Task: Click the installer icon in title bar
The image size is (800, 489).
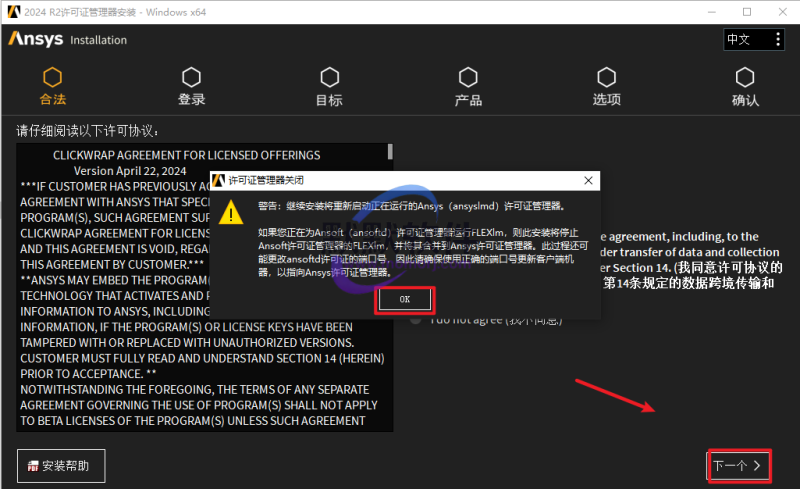Action: [x=12, y=11]
